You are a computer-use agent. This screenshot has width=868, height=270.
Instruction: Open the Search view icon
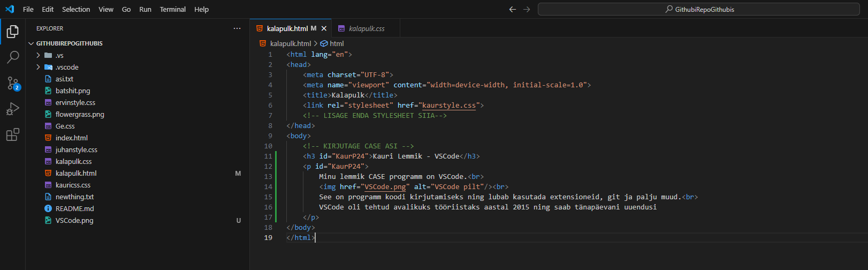[x=13, y=57]
